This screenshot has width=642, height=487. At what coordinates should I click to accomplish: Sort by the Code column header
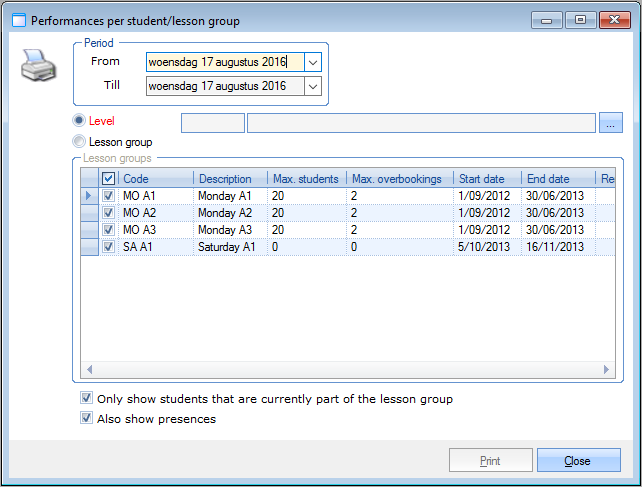(x=155, y=179)
